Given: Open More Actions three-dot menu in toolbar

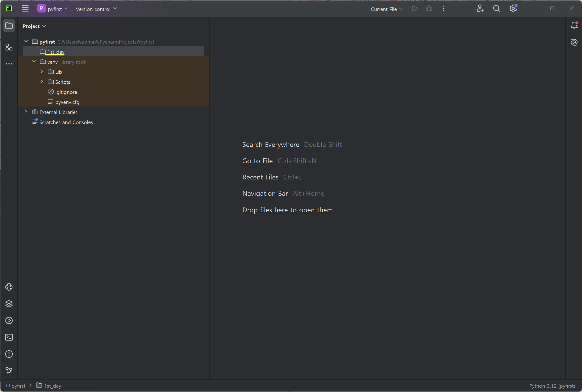Looking at the screenshot, I should pos(443,9).
